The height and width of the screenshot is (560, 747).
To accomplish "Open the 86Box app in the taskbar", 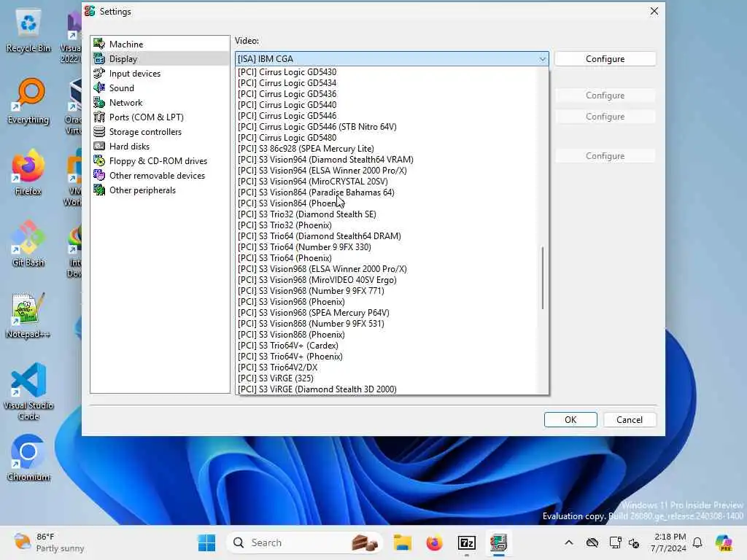I will coord(498,542).
